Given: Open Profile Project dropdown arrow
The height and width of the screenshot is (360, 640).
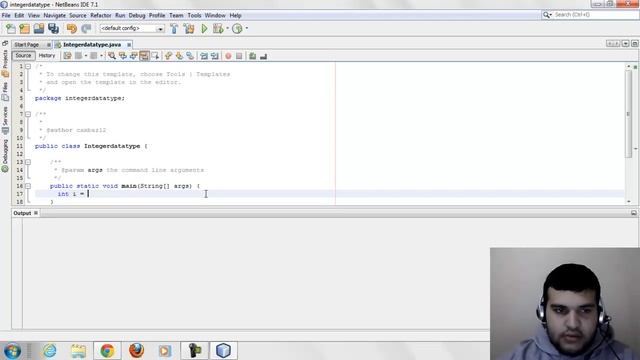Looking at the screenshot, I should pos(247,29).
